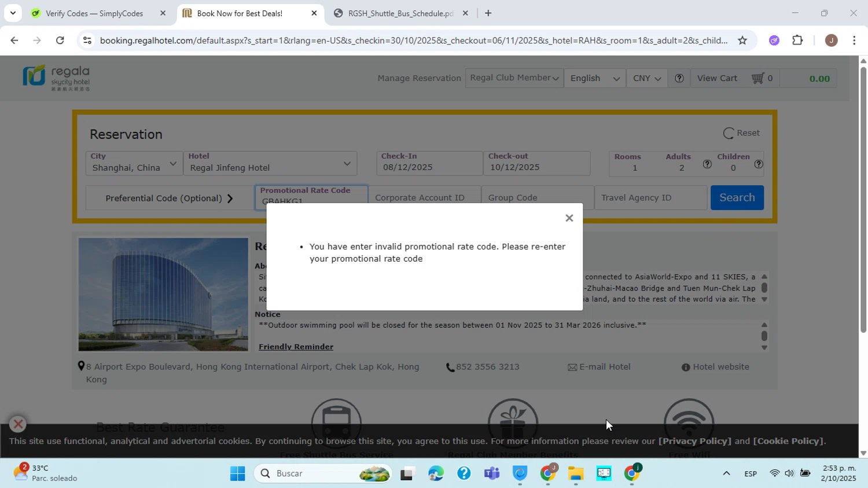
Task: Click the Group Code field
Action: [x=538, y=197]
